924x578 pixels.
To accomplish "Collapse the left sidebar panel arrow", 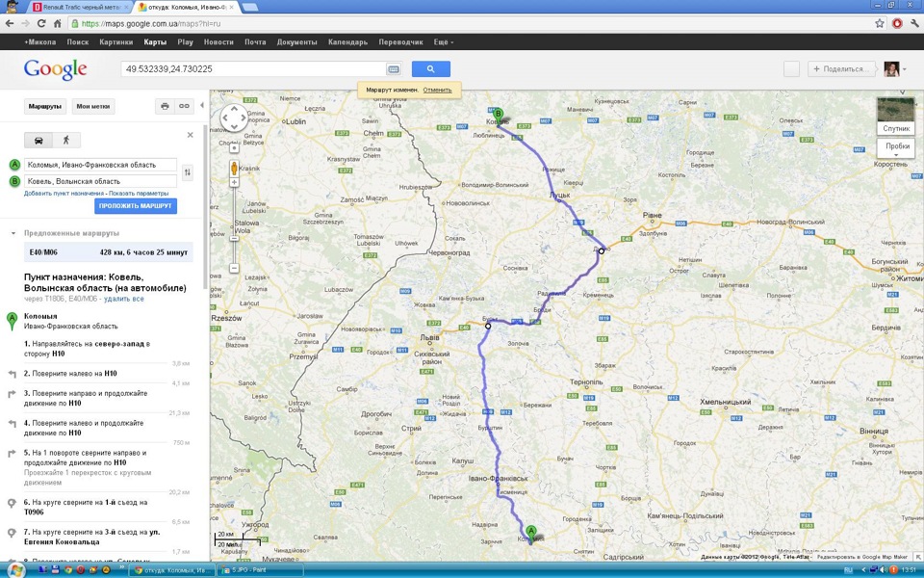I will 202,106.
